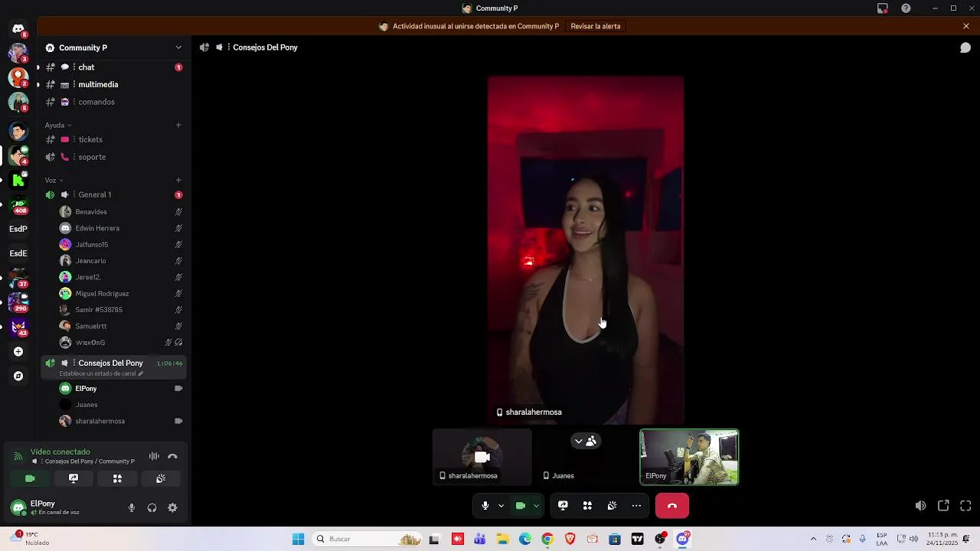Open user settings gear
Viewport: 980px width, 551px height.
point(172,507)
